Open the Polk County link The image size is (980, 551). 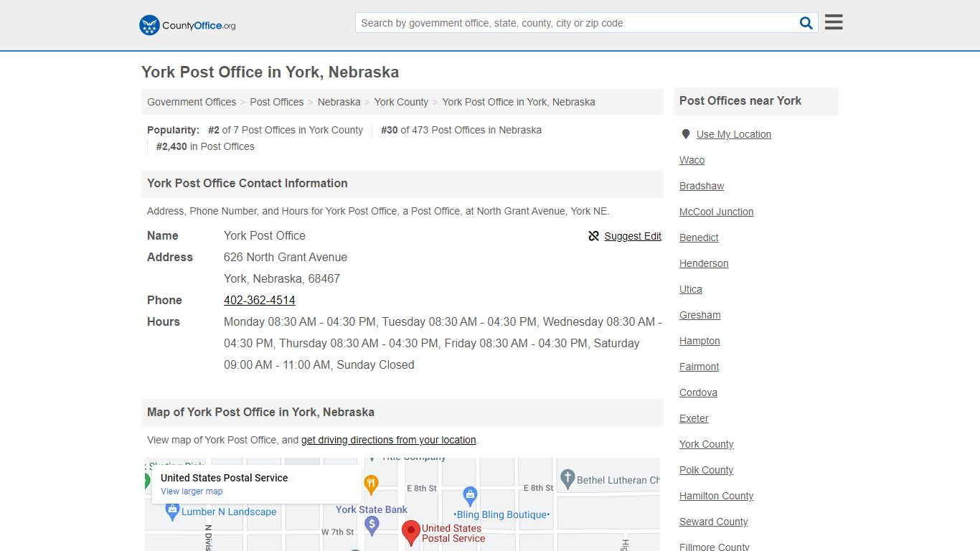point(707,470)
